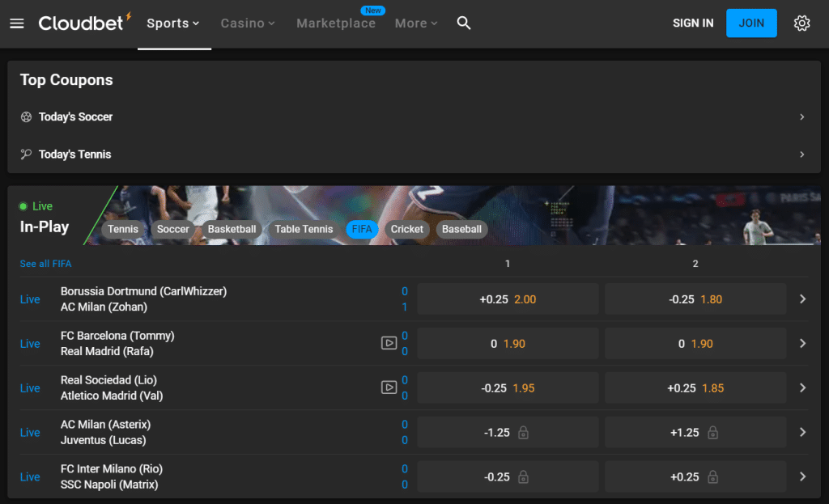
Task: Select the Table Tennis in-play filter
Action: point(304,229)
